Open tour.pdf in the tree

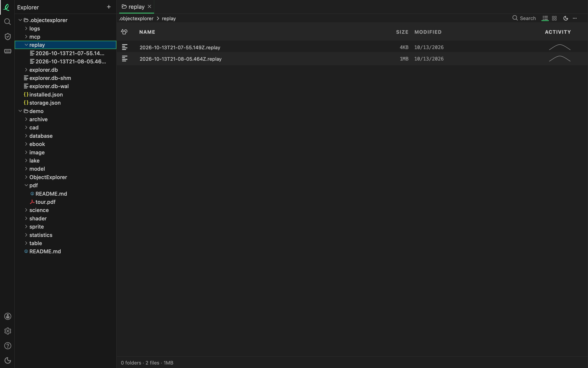(x=46, y=202)
